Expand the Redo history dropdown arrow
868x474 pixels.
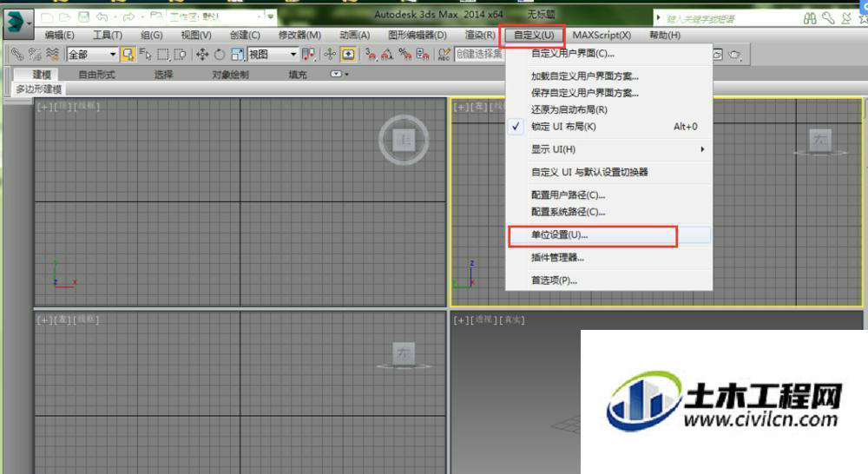pyautogui.click(x=141, y=17)
